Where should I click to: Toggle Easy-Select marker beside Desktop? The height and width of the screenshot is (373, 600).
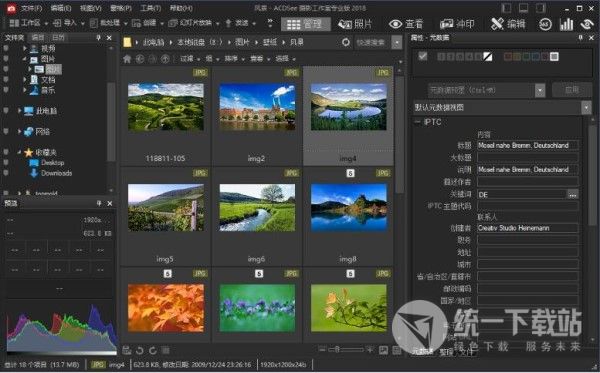click(x=6, y=163)
